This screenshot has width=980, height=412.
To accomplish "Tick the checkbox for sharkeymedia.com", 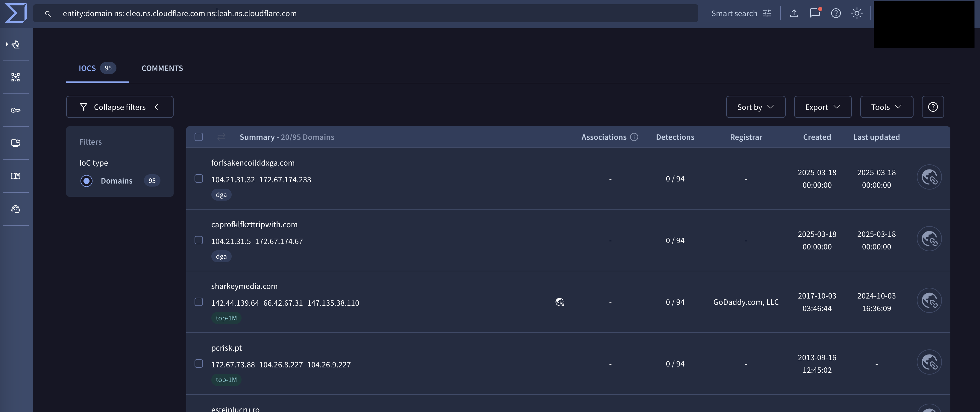I will (198, 302).
